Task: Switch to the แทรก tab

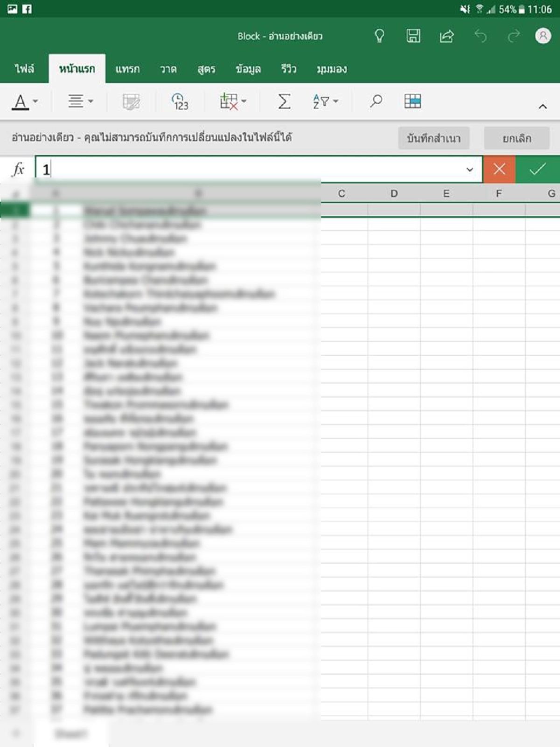Action: [127, 69]
